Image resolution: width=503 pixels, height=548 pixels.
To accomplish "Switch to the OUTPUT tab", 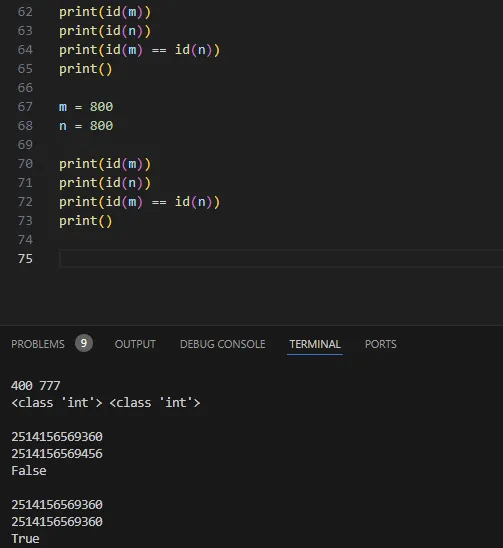I will click(x=135, y=344).
